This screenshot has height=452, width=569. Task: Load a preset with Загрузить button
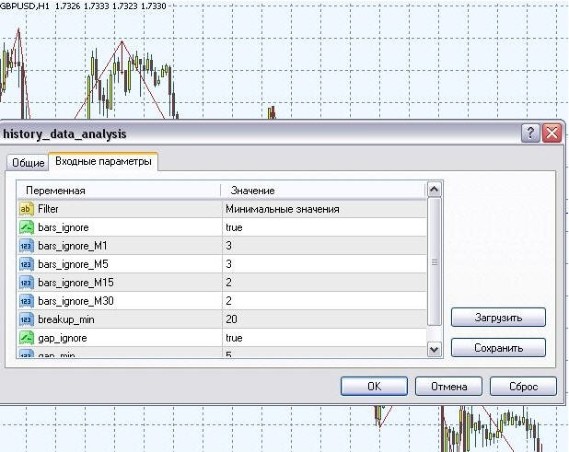[x=498, y=318]
